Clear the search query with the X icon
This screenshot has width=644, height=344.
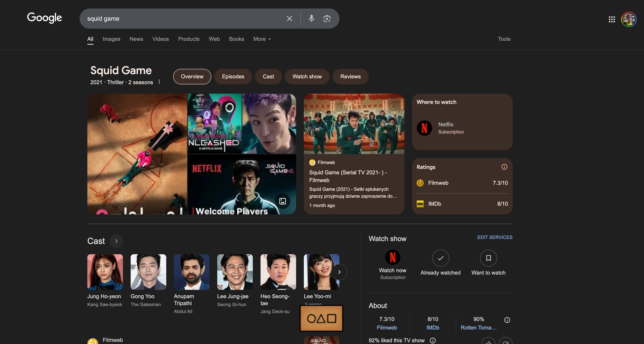coord(289,19)
